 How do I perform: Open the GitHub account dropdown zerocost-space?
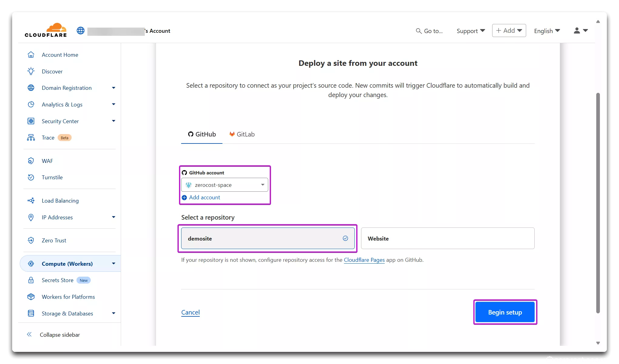click(x=225, y=185)
